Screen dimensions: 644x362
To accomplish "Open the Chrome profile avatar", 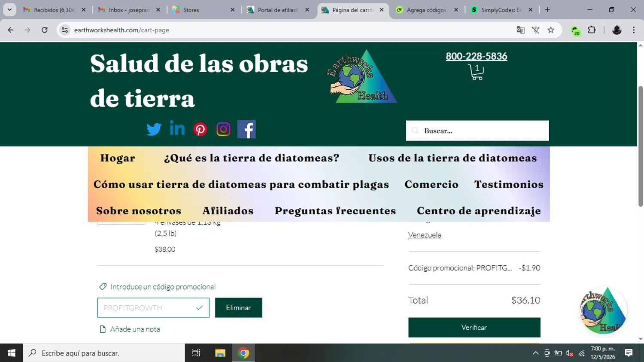I will 617,30.
